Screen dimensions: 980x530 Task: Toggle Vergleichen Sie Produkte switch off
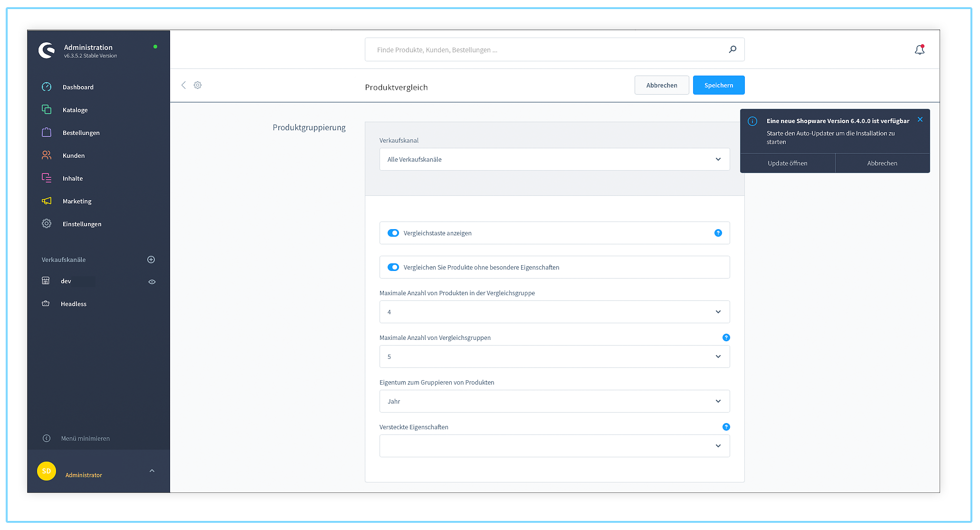point(394,267)
